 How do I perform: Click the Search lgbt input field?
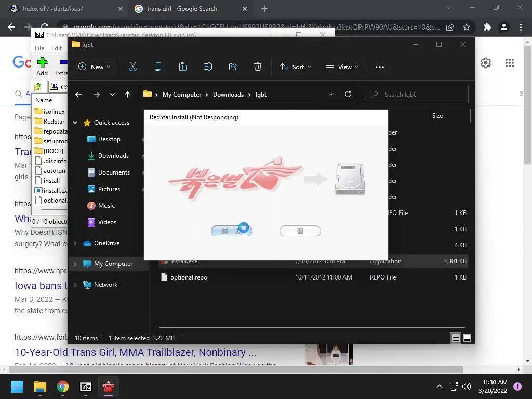click(x=416, y=95)
